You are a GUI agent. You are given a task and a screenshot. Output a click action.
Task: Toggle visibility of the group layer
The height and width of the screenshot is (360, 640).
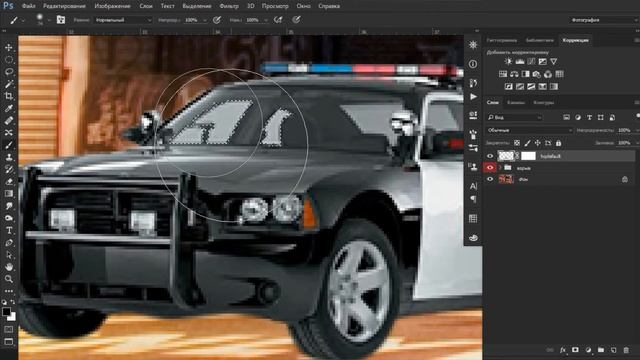(x=490, y=167)
